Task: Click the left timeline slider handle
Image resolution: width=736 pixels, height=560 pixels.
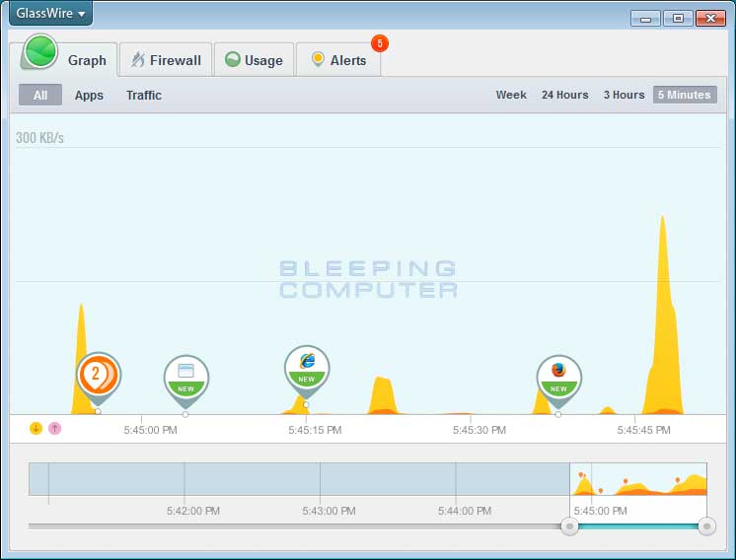Action: (569, 526)
